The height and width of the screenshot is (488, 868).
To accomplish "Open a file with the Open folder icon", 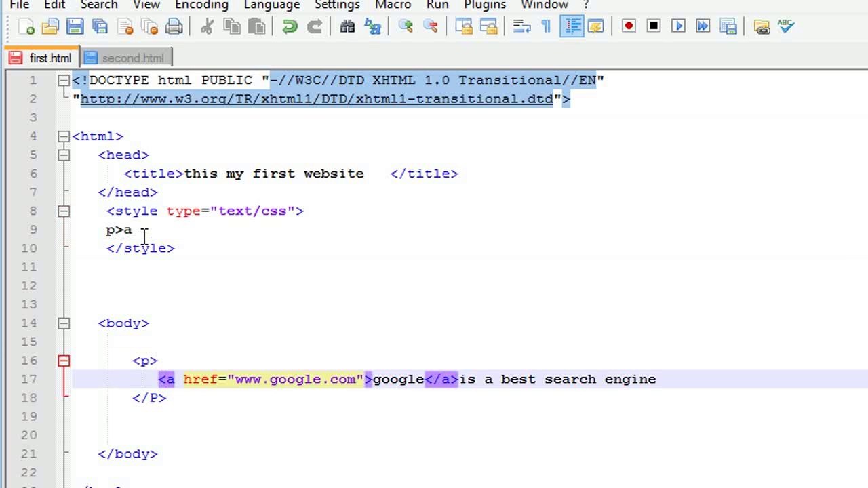I will (50, 26).
